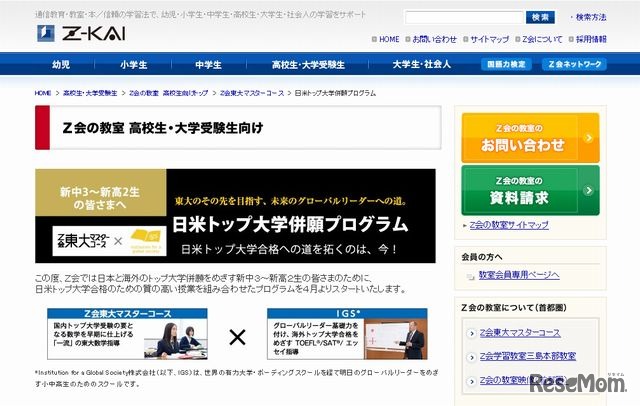Open サイトマップ link in header
The width and height of the screenshot is (640, 406).
click(x=489, y=39)
